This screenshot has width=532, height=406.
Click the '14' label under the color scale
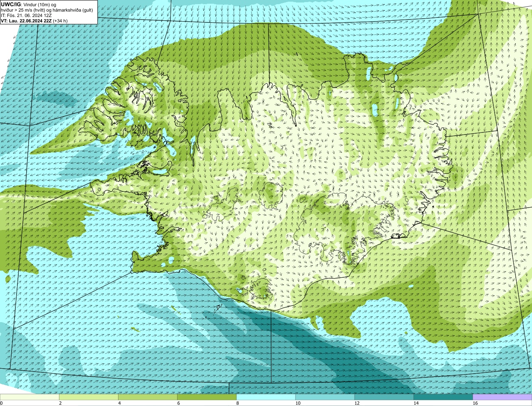point(416,403)
